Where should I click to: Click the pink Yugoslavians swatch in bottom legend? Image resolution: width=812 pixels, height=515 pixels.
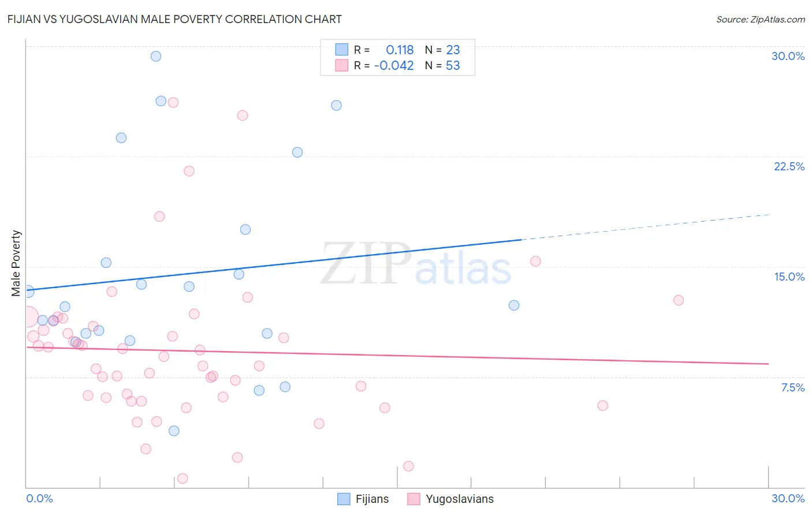(414, 499)
